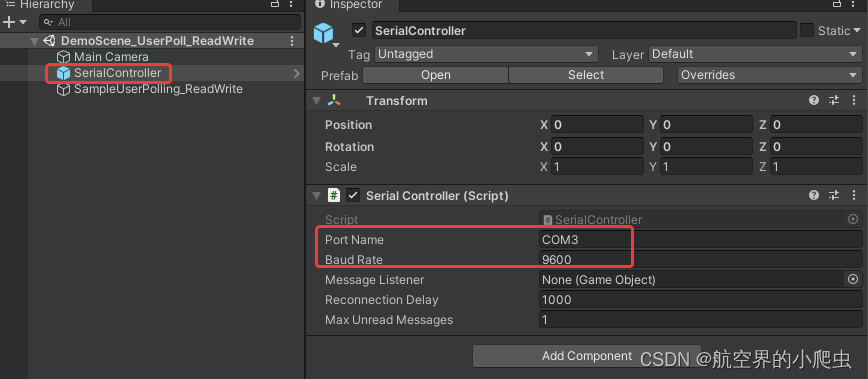The image size is (868, 379).
Task: Open the Tag dropdown showing Untagged
Action: coord(486,54)
